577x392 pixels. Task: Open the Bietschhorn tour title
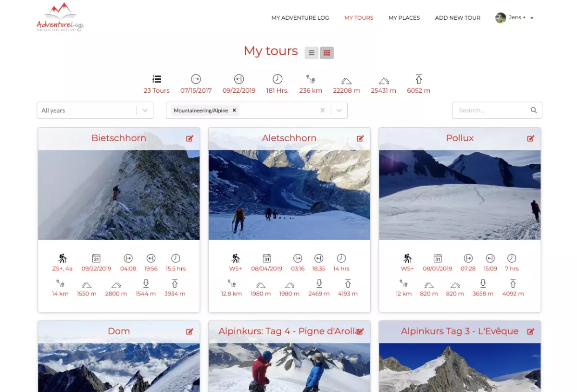[119, 138]
